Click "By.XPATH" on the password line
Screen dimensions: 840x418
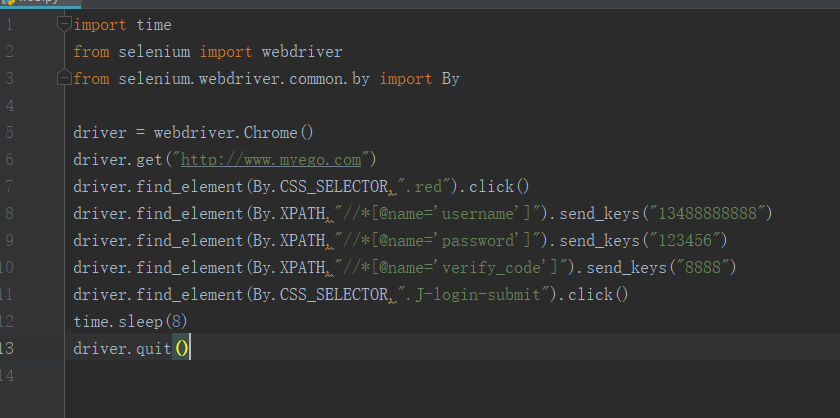point(289,240)
